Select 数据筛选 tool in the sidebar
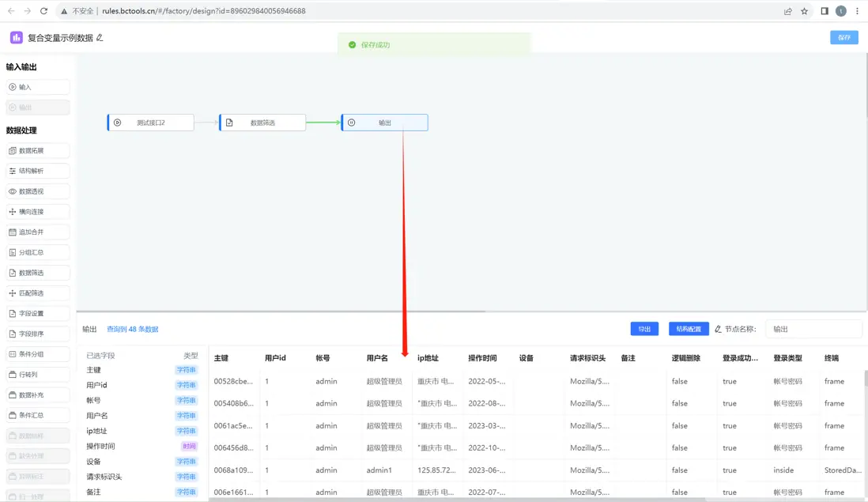 point(38,273)
